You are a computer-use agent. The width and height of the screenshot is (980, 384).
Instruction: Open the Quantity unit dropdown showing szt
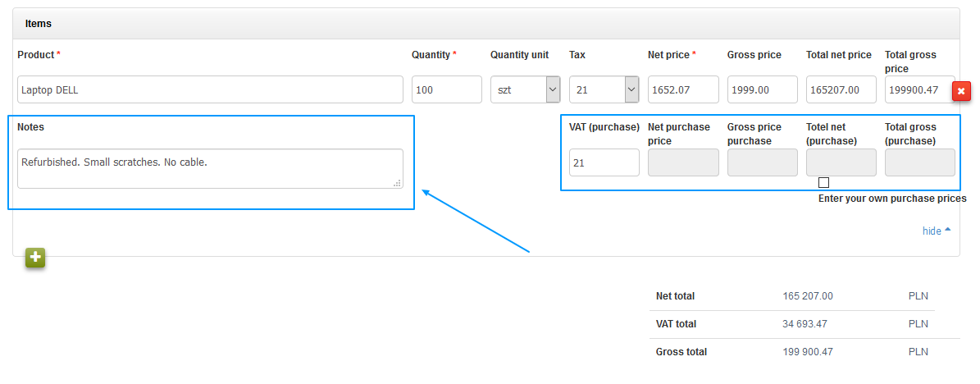(x=525, y=89)
